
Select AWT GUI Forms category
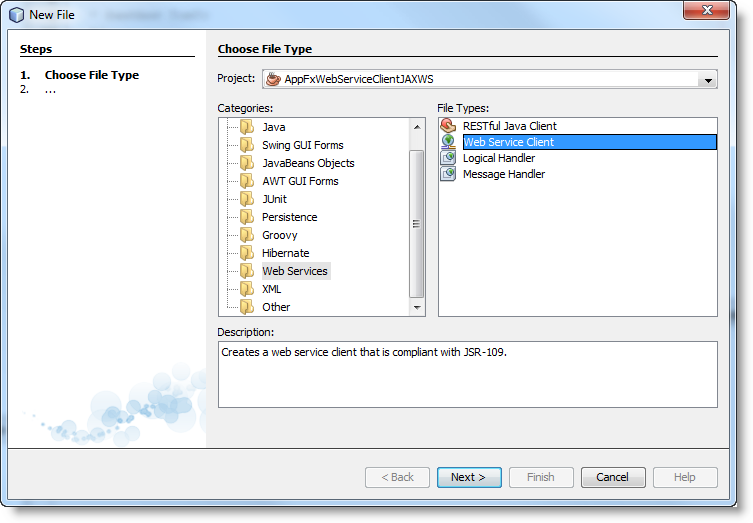point(300,181)
